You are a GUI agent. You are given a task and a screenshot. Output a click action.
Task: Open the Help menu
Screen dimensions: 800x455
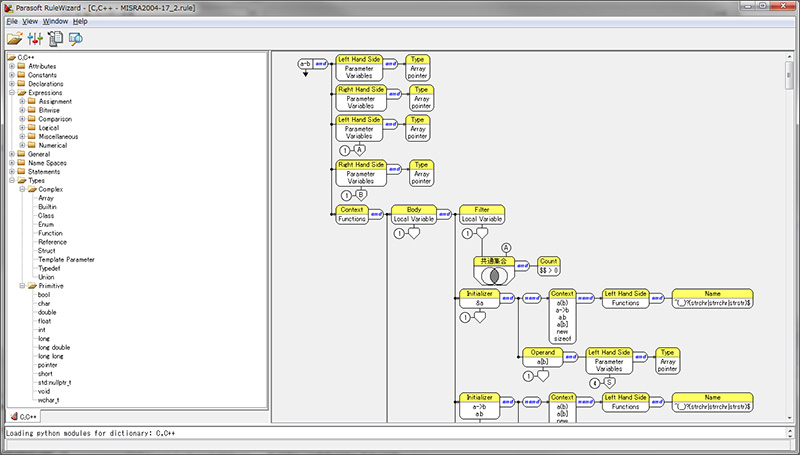[x=80, y=21]
